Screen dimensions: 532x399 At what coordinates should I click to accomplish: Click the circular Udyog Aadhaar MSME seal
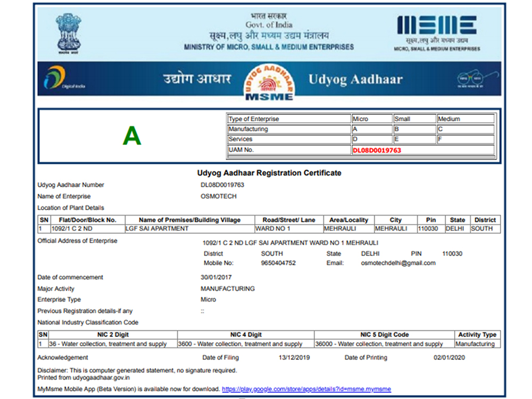coord(269,82)
